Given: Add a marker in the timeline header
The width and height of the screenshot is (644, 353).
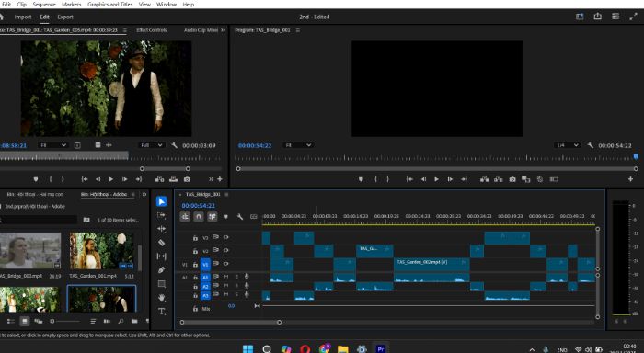Looking at the screenshot, I should click(226, 216).
